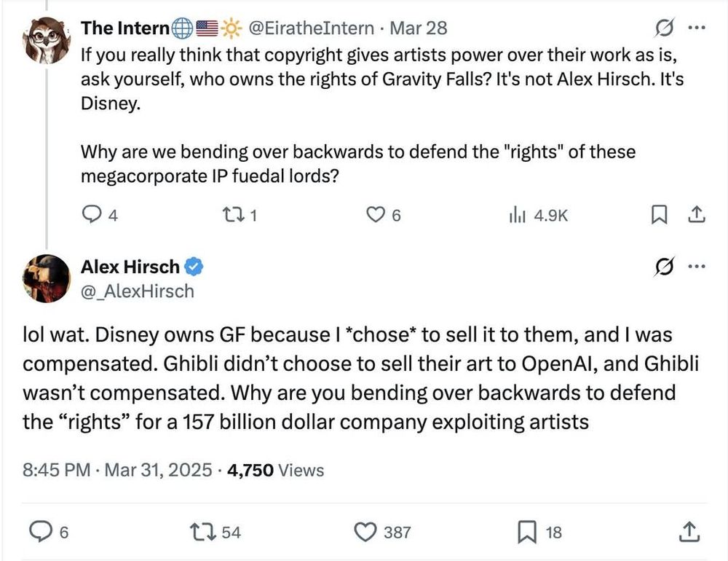Viewport: 728px width, 561px height.
Task: Expand more options on Alex Hirsch's tweet
Action: click(697, 267)
